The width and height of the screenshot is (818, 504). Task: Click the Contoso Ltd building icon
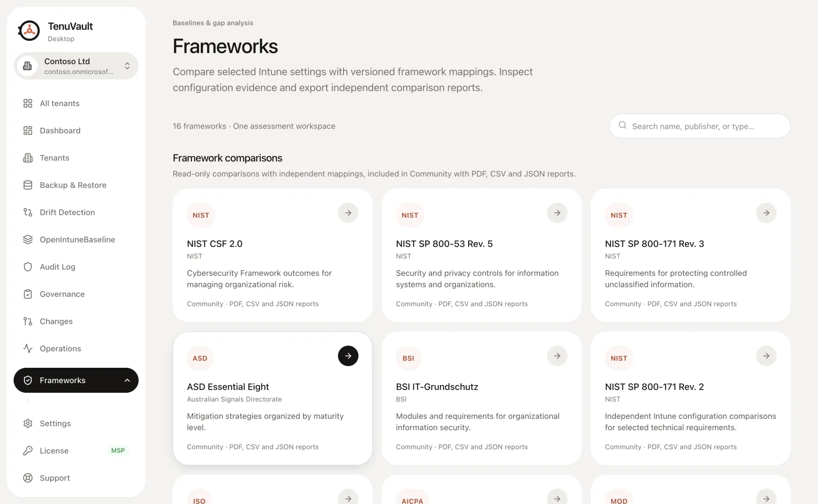click(x=27, y=66)
